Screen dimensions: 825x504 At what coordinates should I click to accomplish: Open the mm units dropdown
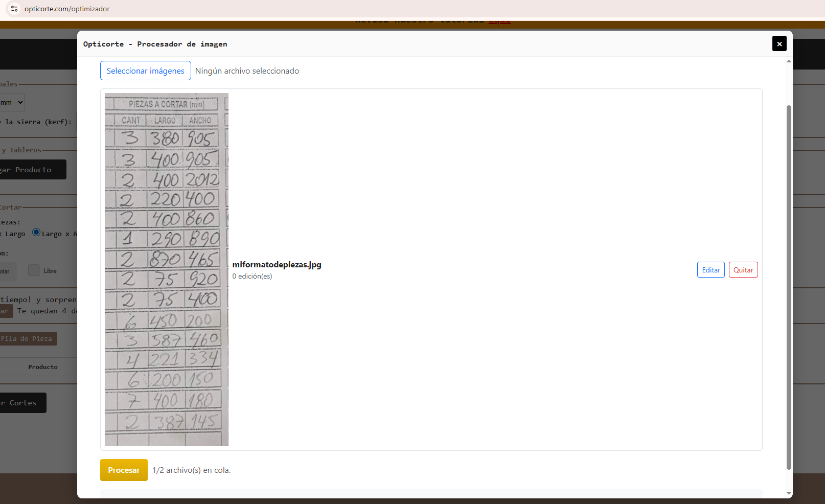pos(12,102)
